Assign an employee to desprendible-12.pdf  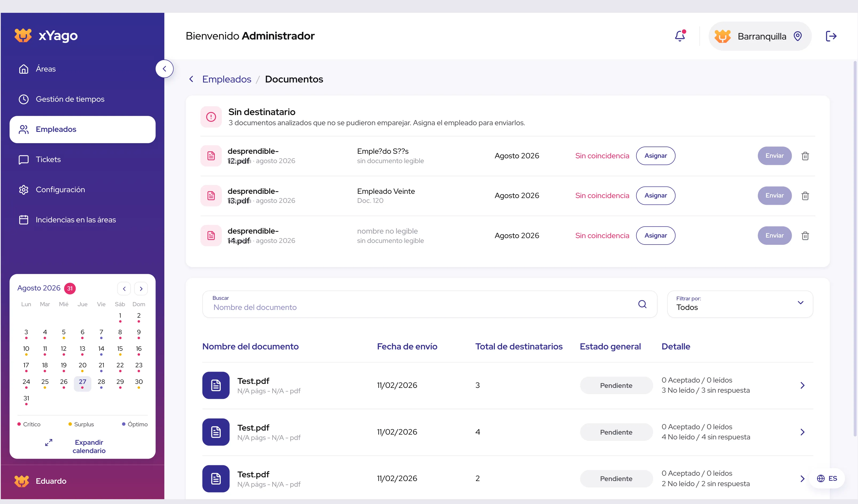(655, 156)
